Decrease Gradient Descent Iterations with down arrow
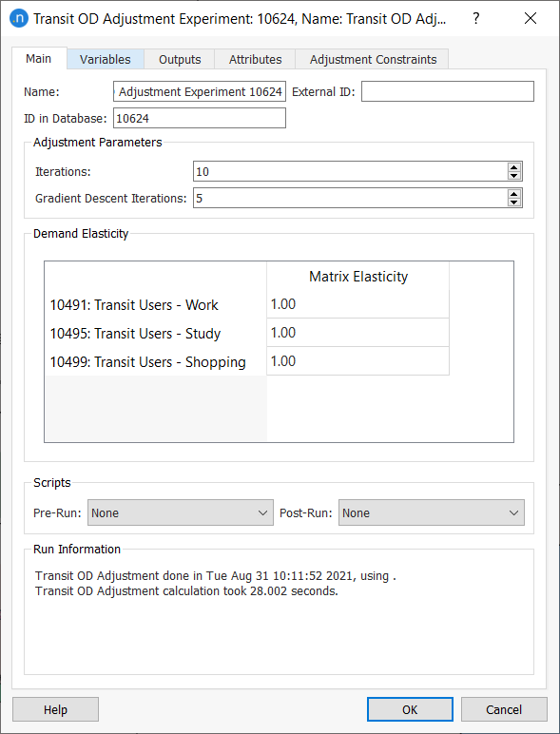The image size is (560, 734). click(x=514, y=203)
